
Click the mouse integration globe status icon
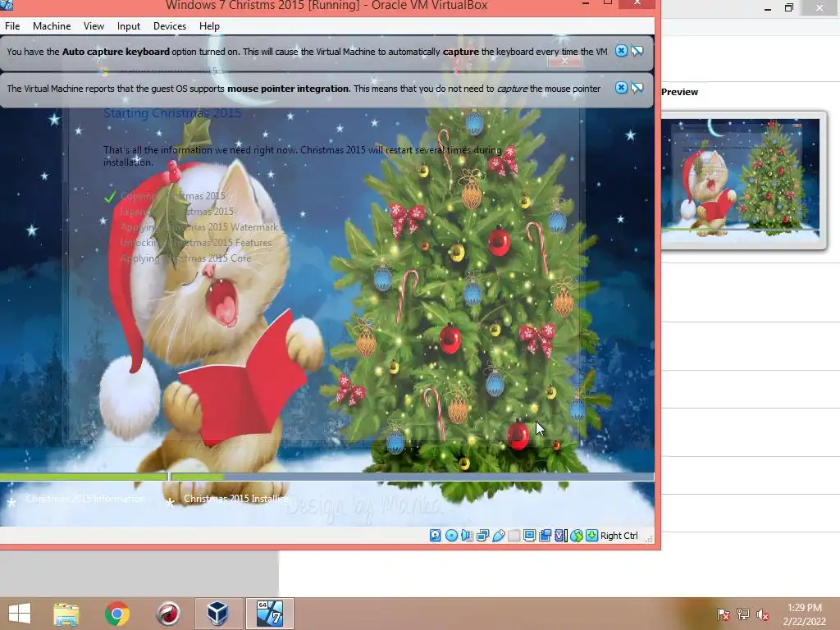click(577, 535)
